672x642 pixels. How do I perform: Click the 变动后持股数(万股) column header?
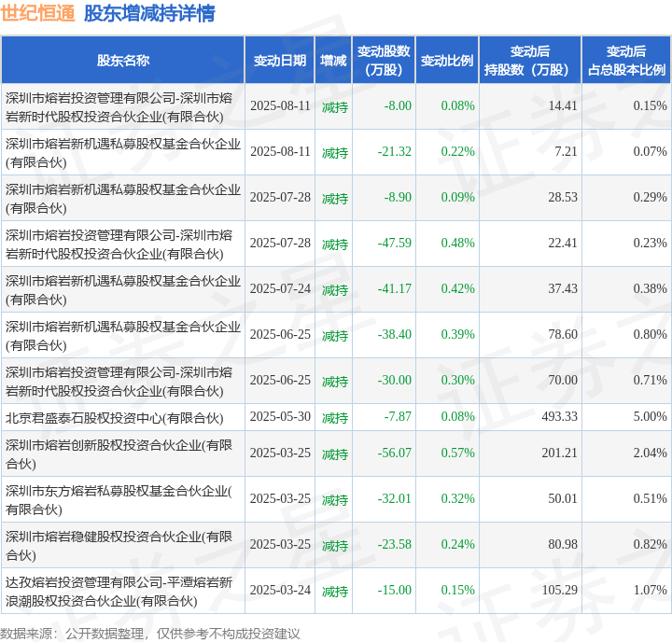529,60
